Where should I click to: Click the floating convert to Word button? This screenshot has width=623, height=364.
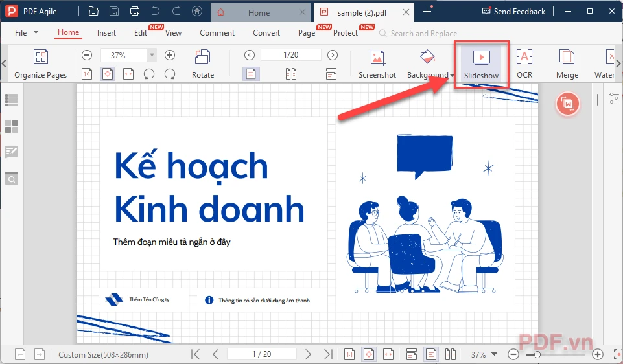(567, 104)
